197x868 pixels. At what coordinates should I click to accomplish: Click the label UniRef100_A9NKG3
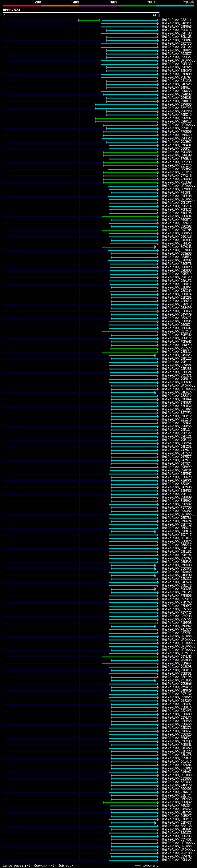click(x=177, y=91)
